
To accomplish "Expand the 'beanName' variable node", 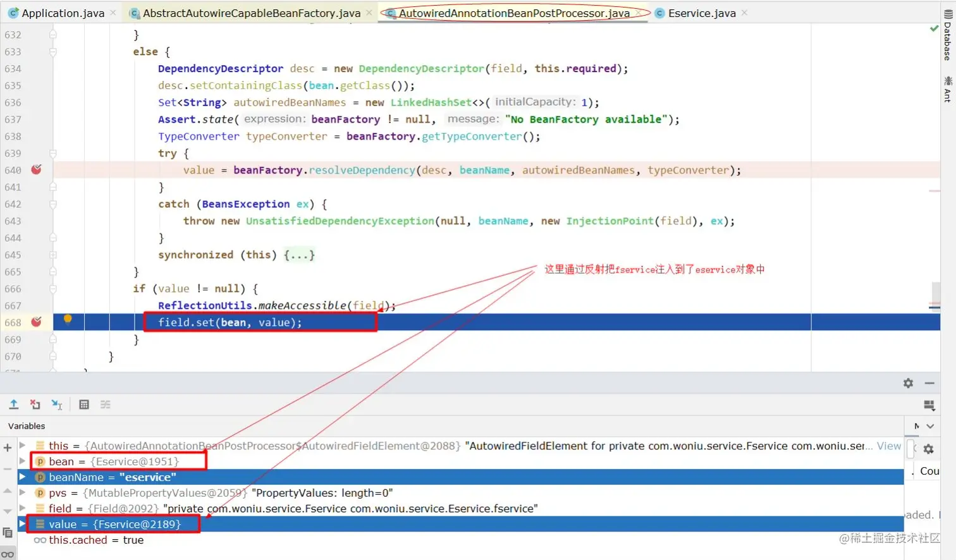I will (x=22, y=477).
